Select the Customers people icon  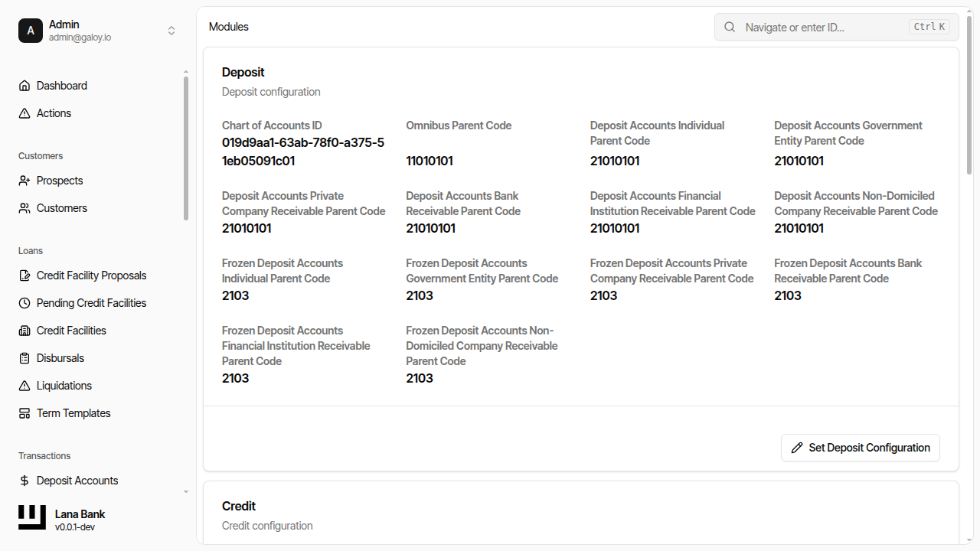tap(24, 207)
